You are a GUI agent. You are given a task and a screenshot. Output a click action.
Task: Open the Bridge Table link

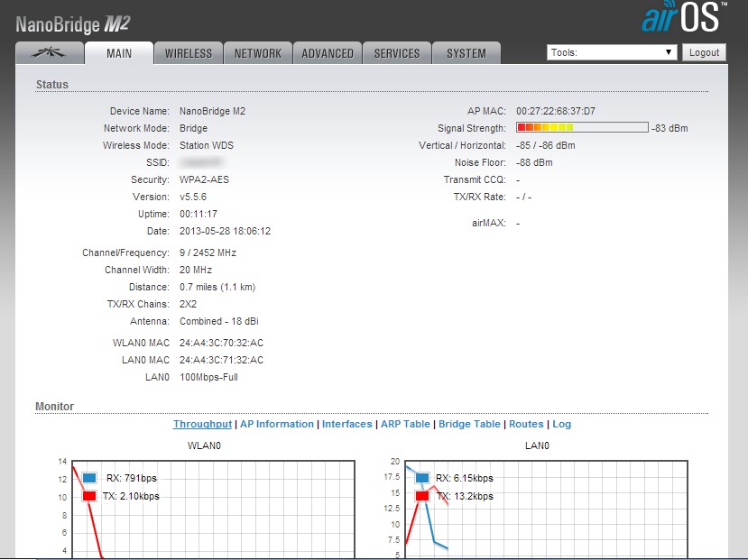[x=469, y=424]
